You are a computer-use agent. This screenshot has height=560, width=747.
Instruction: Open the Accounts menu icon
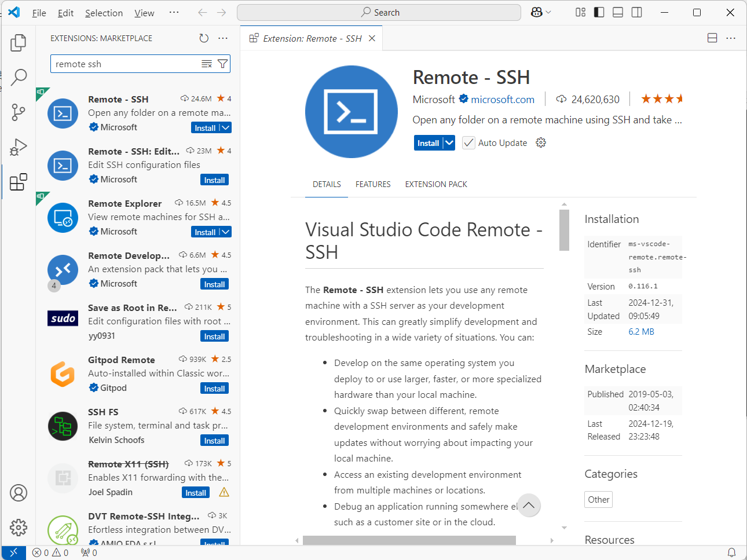[x=19, y=493]
